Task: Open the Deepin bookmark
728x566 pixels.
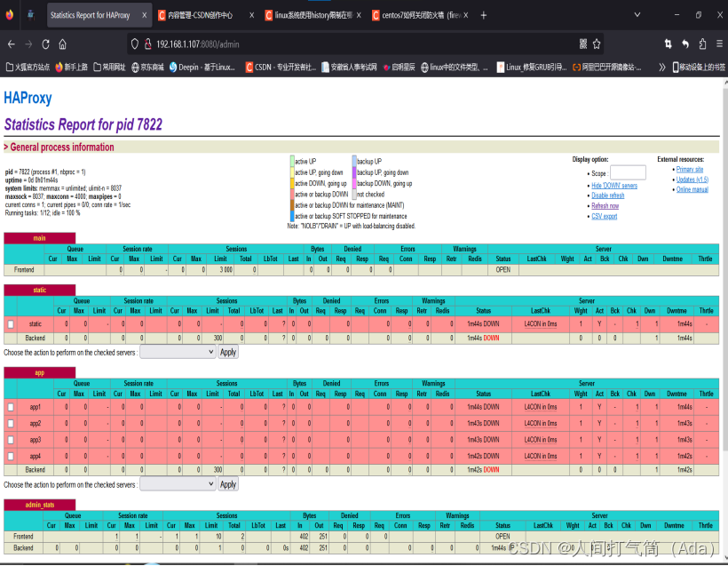Action: point(202,68)
